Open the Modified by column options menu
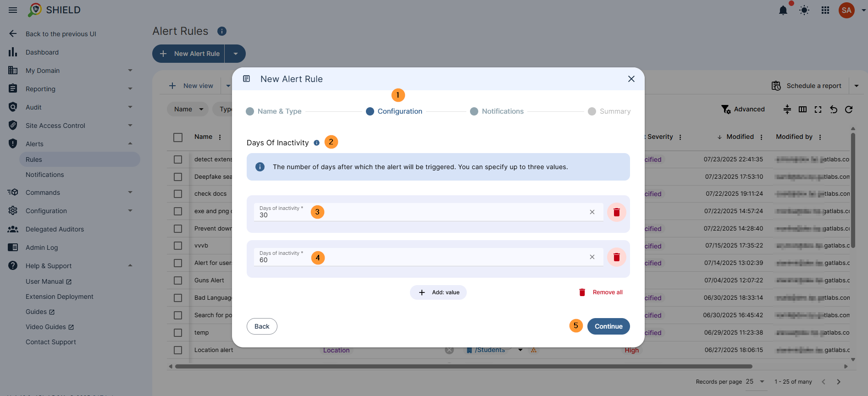 820,137
